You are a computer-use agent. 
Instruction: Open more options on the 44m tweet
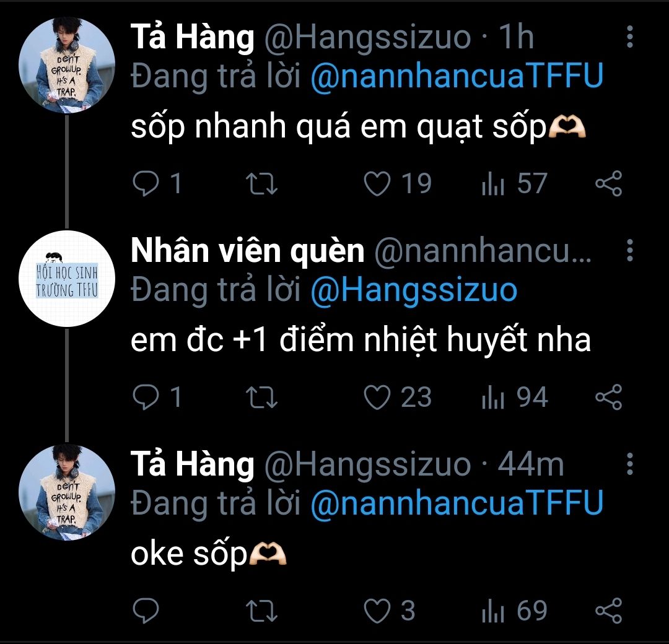pos(630,464)
